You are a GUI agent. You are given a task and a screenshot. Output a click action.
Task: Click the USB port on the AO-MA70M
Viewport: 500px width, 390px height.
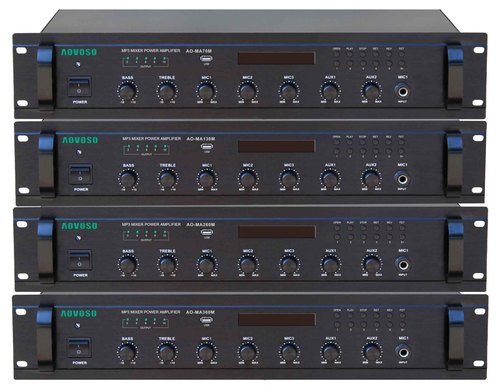point(206,58)
